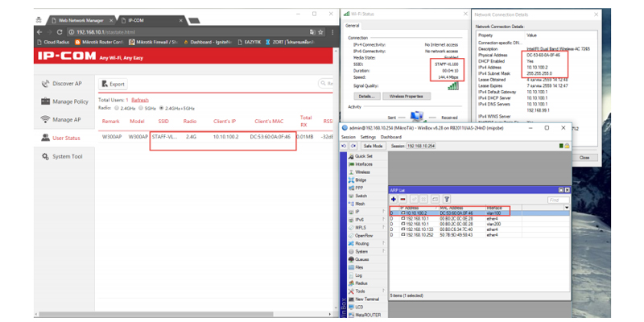This screenshot has width=644, height=322.
Task: Open the Mikrotik Firewall bookmark
Action: click(153, 42)
